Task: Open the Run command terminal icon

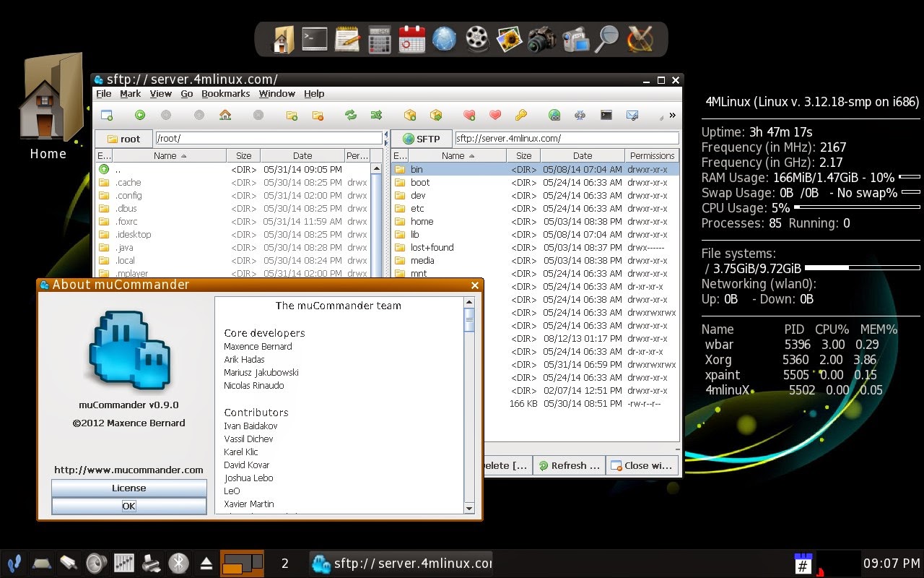Action: 606,115
